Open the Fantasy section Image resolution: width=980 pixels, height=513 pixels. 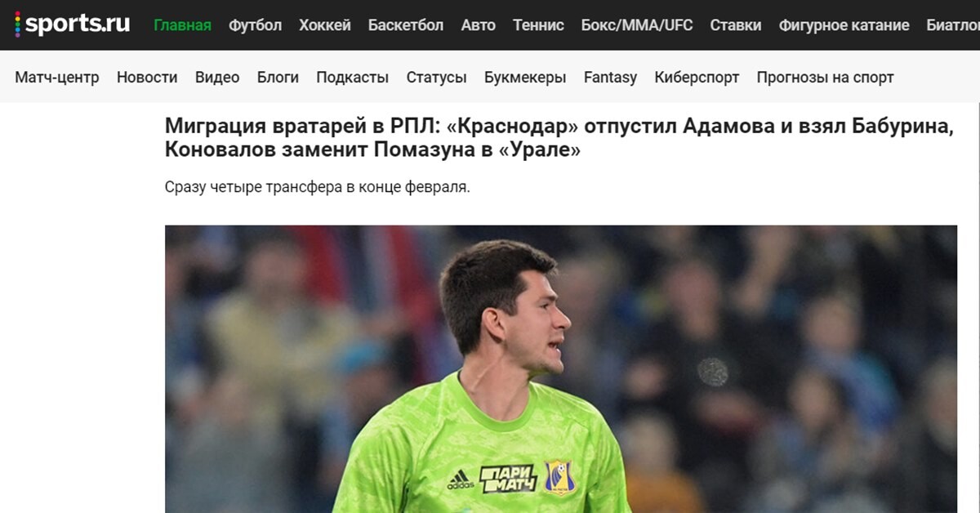tap(610, 78)
